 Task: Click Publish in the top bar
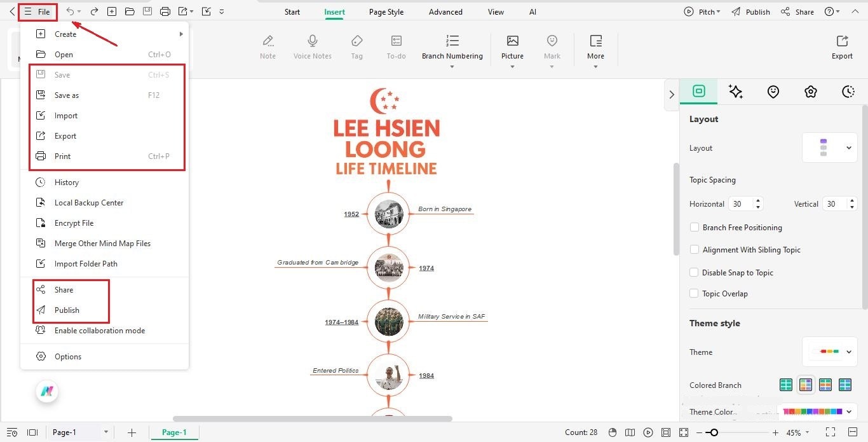tap(750, 12)
